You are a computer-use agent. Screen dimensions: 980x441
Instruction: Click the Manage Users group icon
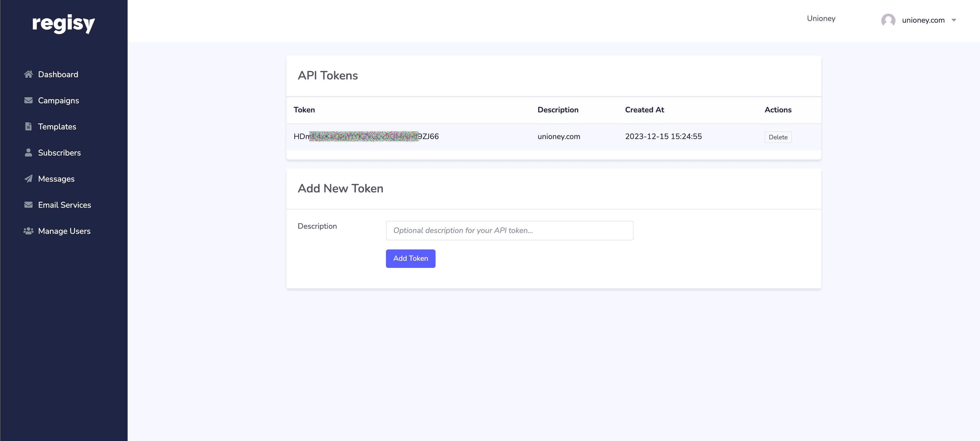click(x=29, y=231)
